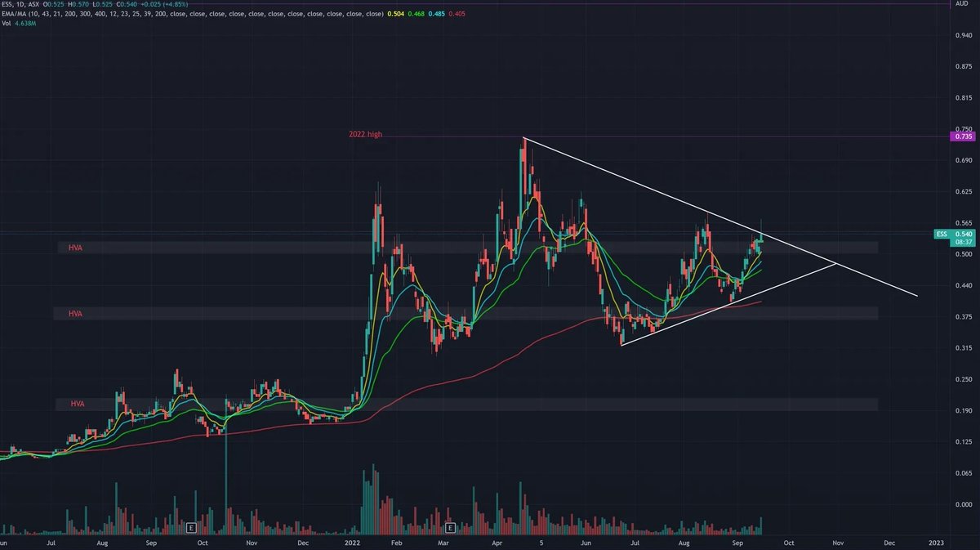
Task: Click the "2022 high" text label on the purple line
Action: 366,134
